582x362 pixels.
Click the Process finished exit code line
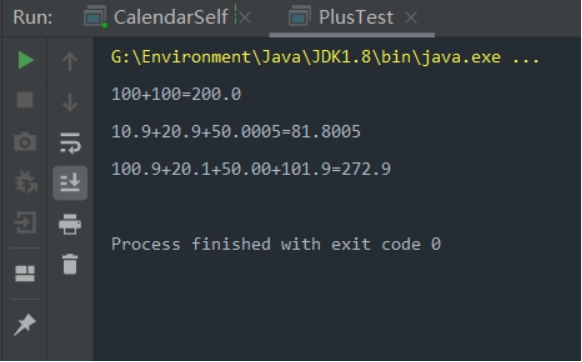276,244
